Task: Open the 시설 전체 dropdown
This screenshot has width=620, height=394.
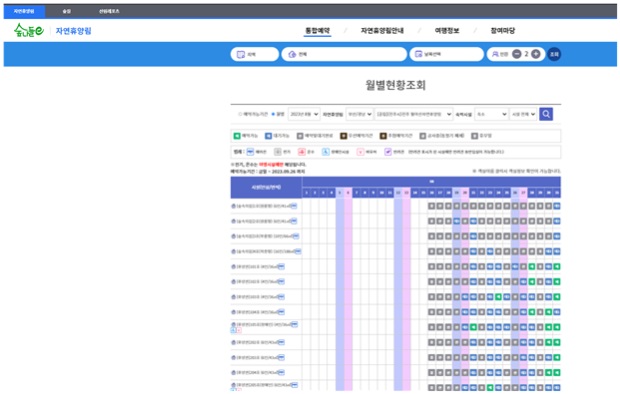Action: click(524, 114)
